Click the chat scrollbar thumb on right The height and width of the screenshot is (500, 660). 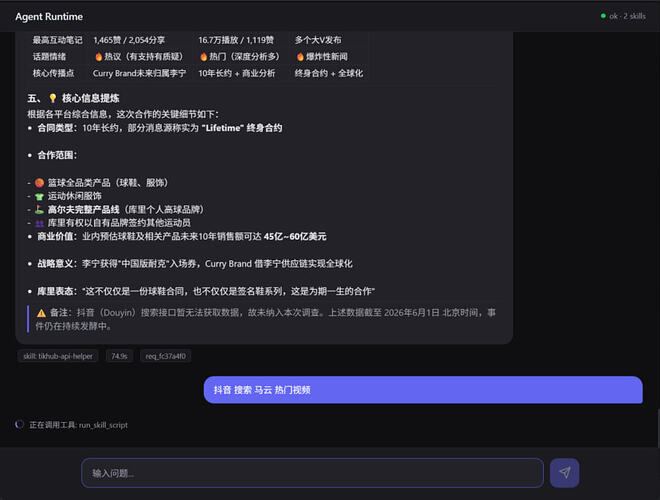[658, 427]
